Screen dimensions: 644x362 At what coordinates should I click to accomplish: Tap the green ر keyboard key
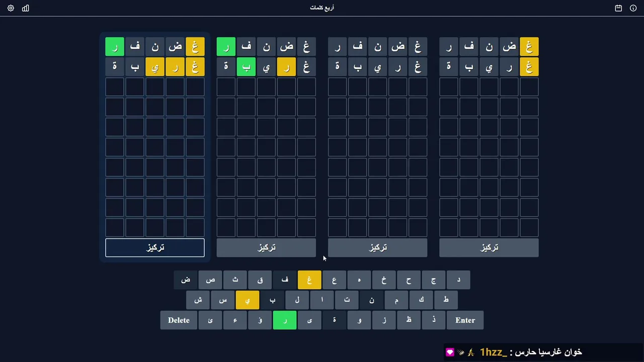click(285, 320)
